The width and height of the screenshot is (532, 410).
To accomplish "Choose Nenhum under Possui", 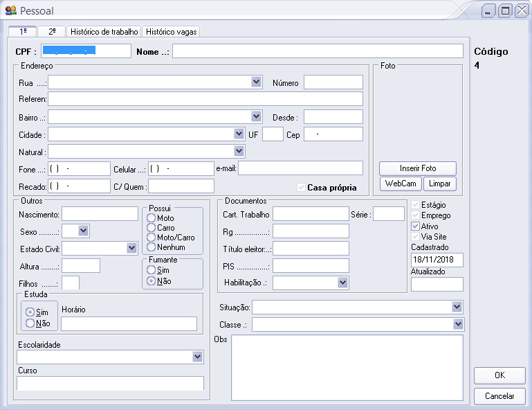I will tap(152, 247).
